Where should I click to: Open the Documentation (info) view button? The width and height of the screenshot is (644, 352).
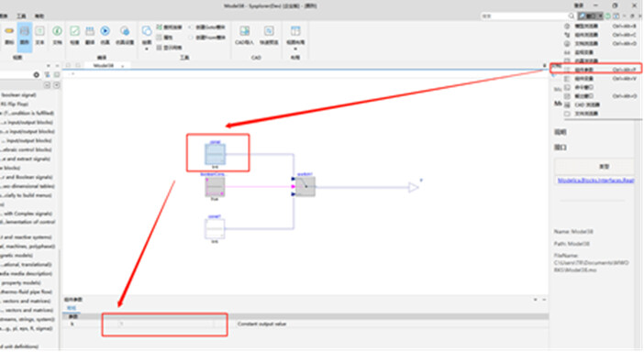(57, 35)
